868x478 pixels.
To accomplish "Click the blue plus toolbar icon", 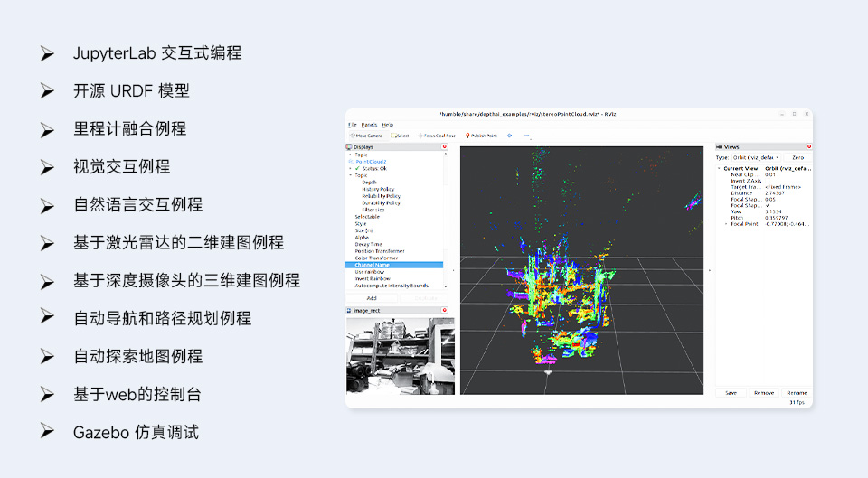I will click(509, 136).
